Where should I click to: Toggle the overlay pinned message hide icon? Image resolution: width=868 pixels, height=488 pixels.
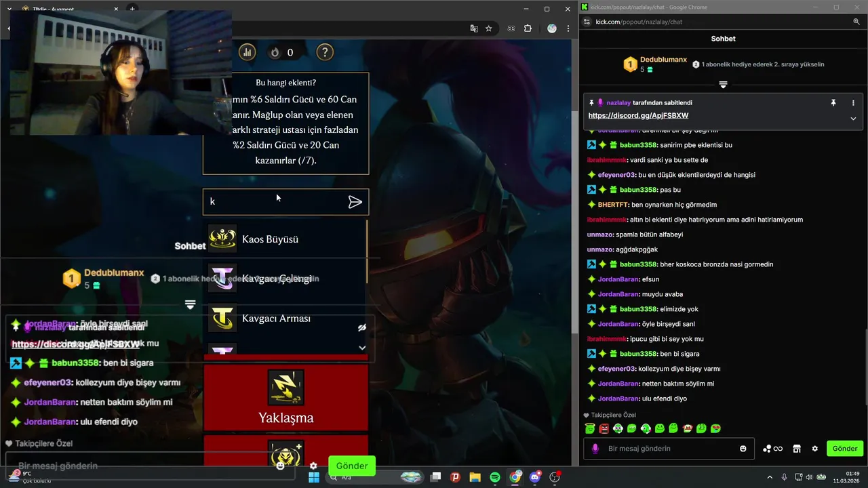tap(362, 327)
